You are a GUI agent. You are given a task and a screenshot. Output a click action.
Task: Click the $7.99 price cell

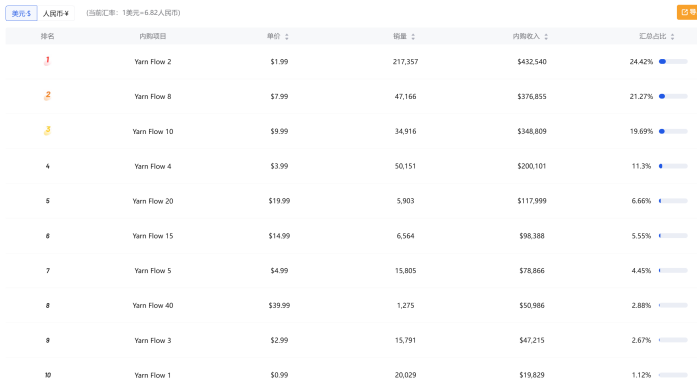(279, 96)
